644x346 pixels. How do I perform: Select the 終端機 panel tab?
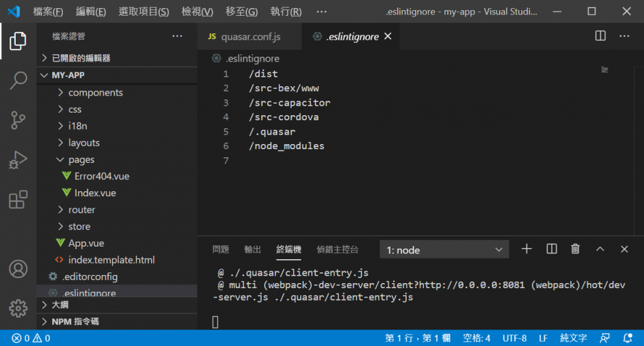289,249
